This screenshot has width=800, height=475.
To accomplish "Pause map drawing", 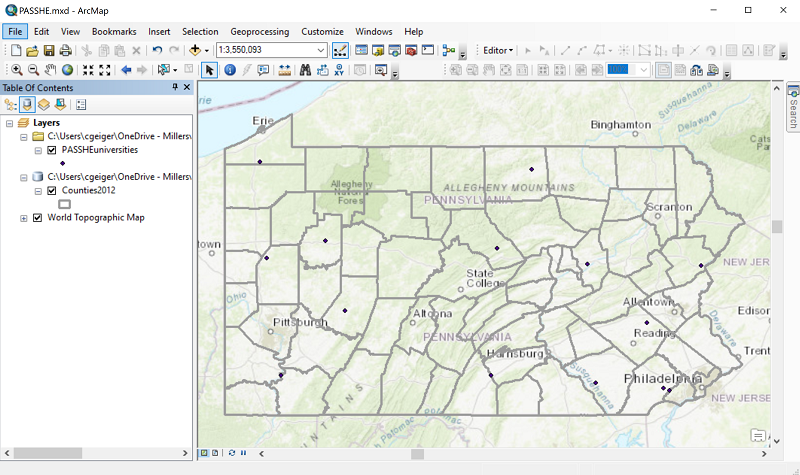I will pos(243,453).
